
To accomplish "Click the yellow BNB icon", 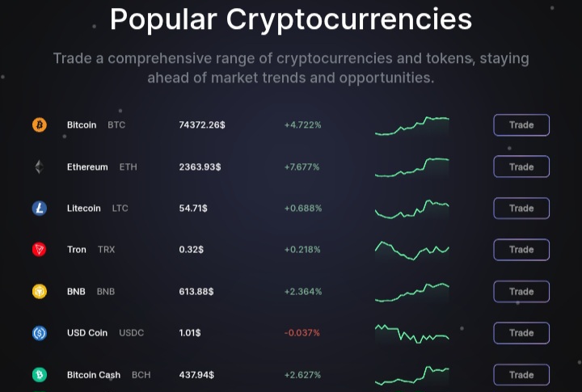I will 39,292.
